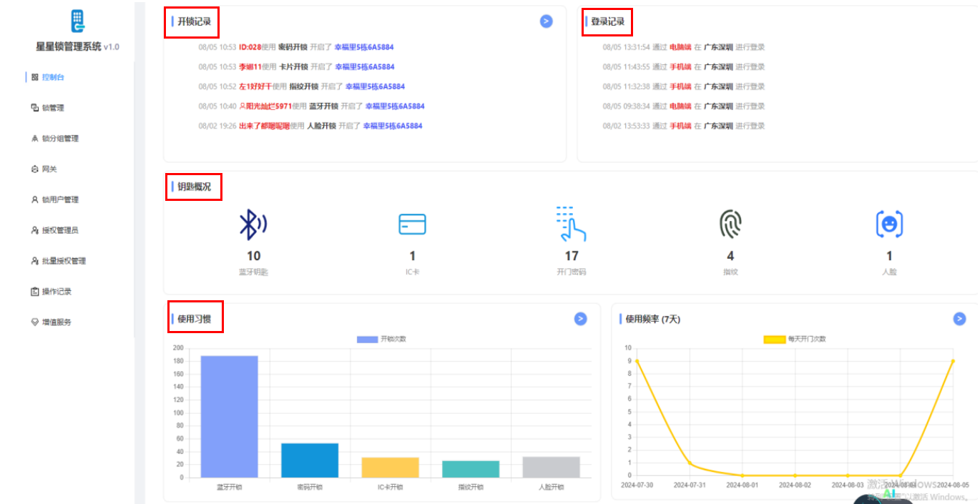Viewport: 980px width, 504px height.
Task: Toggle the 每天开门次数 legend in line chart
Action: point(794,339)
